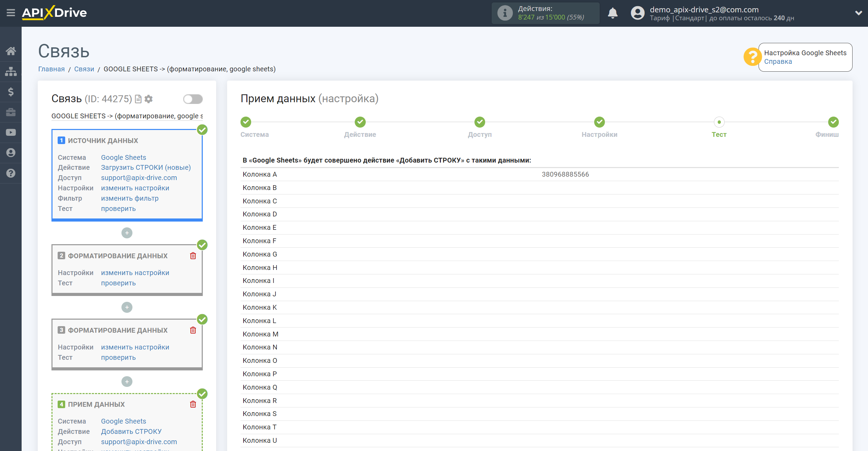Click the Колонка U row
This screenshot has width=868, height=451.
540,440
